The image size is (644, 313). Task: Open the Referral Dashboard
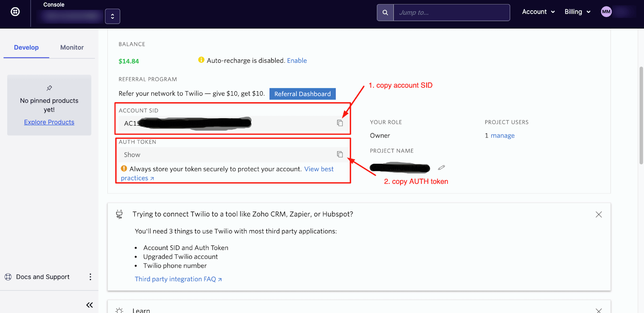[x=302, y=94]
